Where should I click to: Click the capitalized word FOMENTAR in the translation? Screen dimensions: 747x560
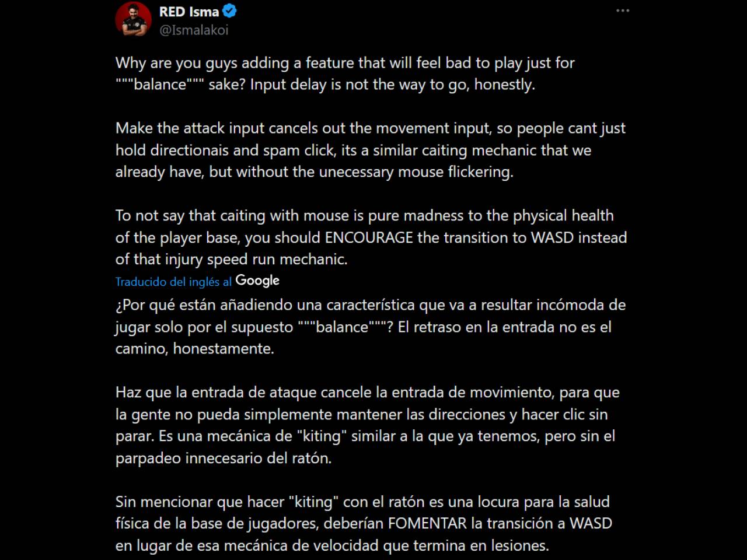428,523
